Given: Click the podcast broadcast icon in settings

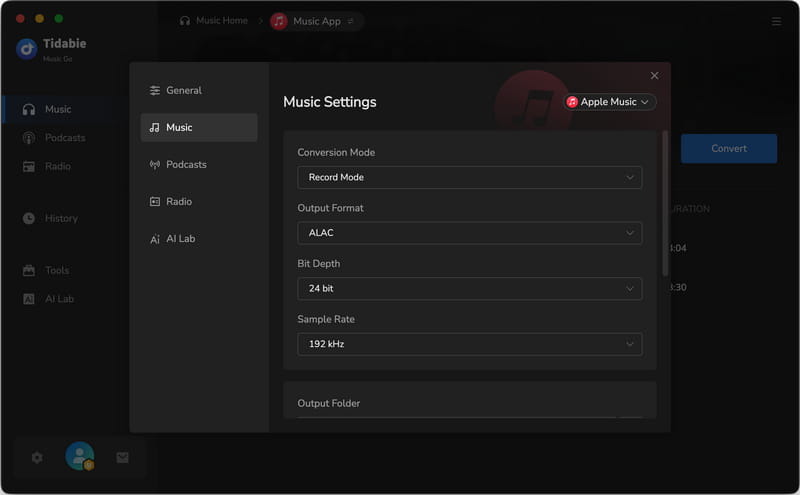Looking at the screenshot, I should (x=155, y=164).
